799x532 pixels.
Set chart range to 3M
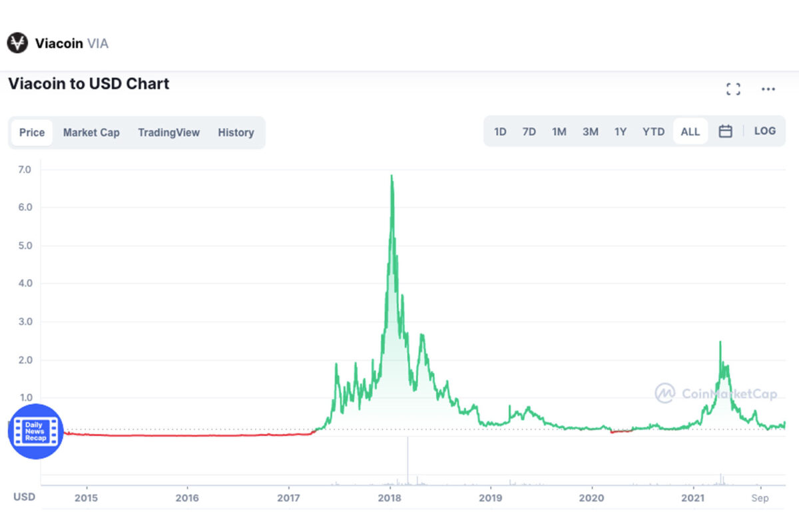(x=590, y=132)
